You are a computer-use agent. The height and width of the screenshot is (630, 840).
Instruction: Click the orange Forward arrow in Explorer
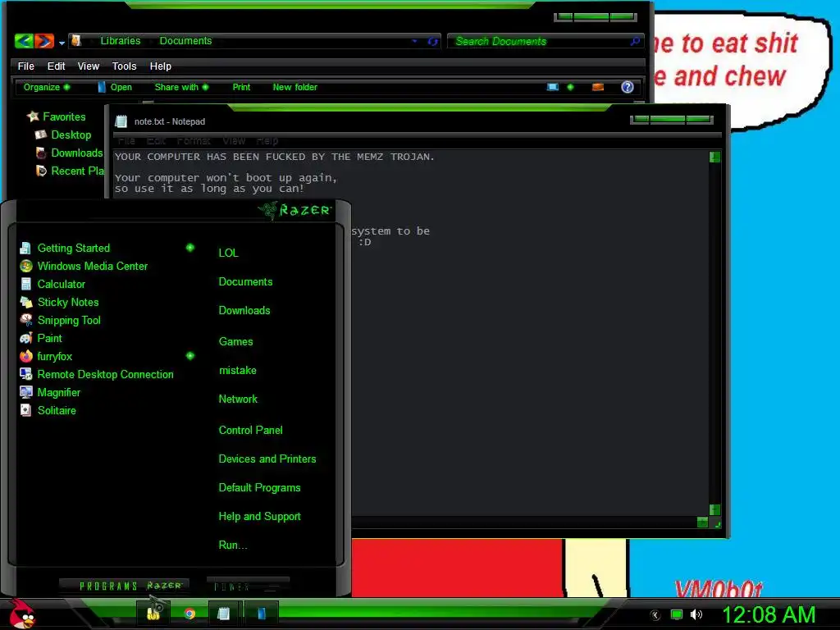[44, 41]
